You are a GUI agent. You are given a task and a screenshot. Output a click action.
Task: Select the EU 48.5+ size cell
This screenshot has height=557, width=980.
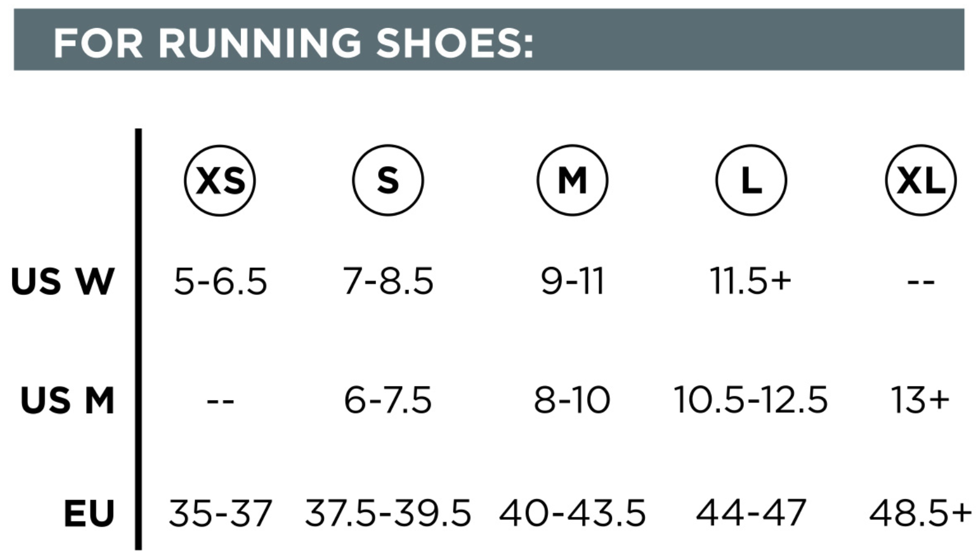click(920, 513)
